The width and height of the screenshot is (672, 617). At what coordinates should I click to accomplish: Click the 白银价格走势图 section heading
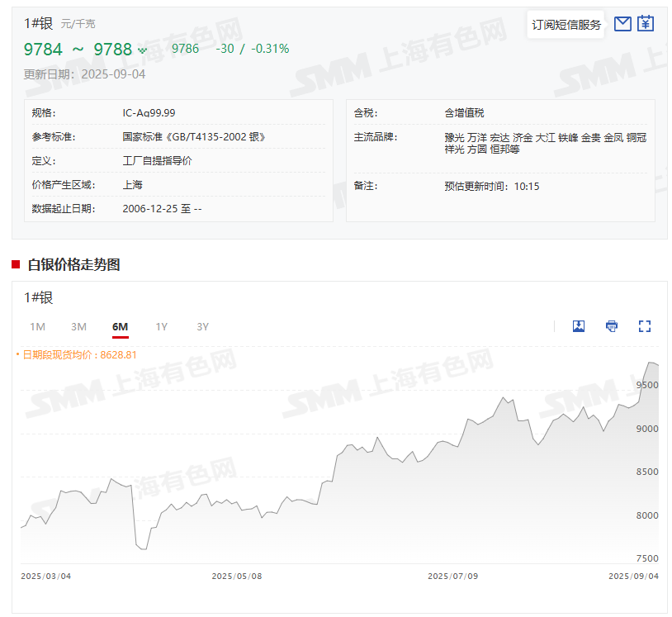coord(73,264)
